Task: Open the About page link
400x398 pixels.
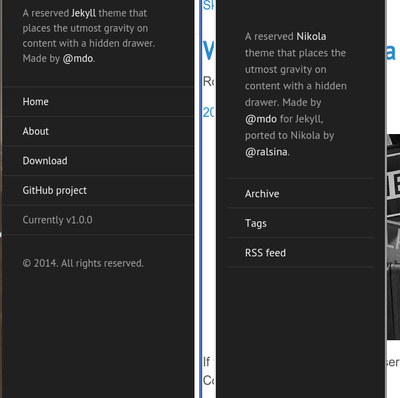Action: (x=98, y=131)
